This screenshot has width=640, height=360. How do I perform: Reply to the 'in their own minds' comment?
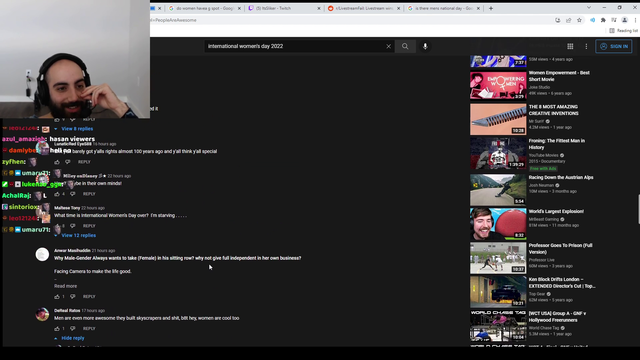tap(89, 194)
